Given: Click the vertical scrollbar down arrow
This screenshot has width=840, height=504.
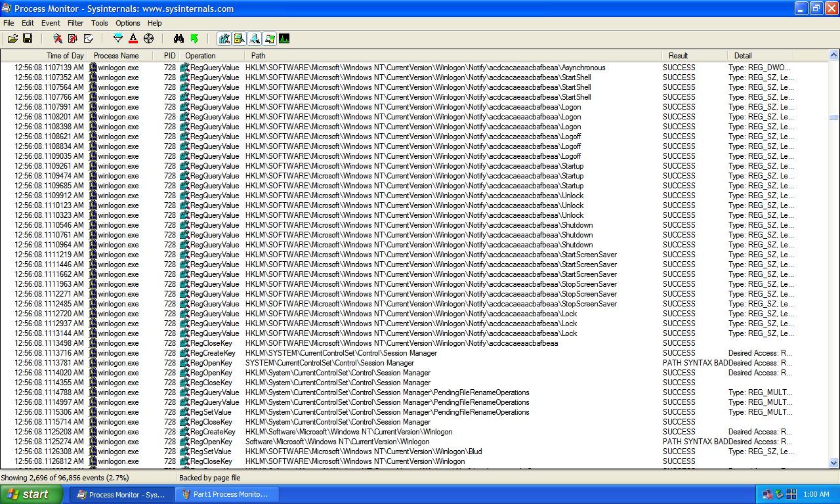Looking at the screenshot, I should 833,463.
